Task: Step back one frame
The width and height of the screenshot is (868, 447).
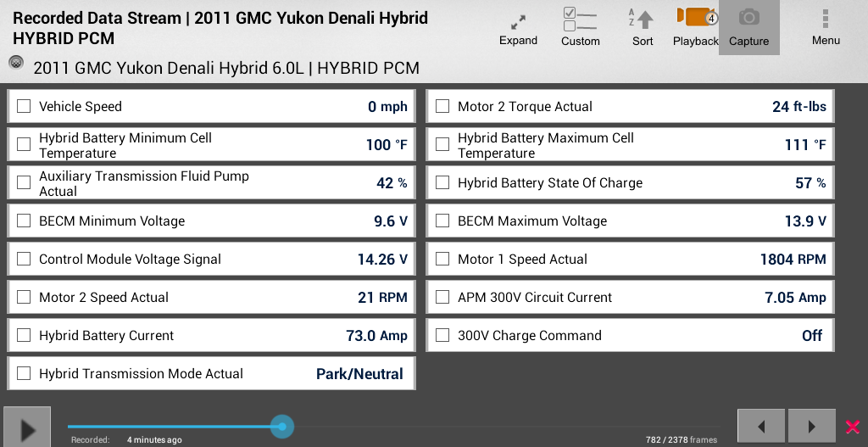Action: [761, 426]
